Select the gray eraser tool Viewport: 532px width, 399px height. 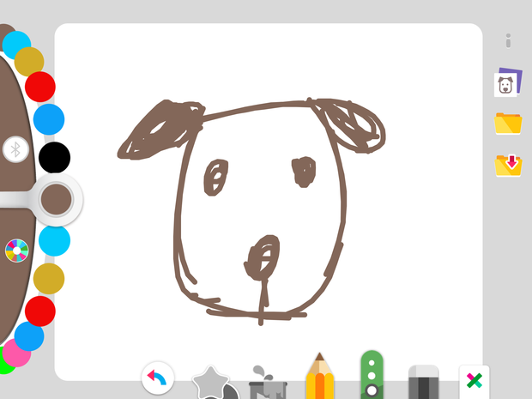point(423,382)
